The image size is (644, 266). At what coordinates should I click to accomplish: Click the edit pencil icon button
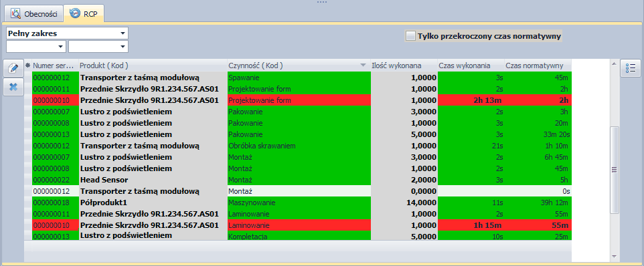(x=13, y=68)
